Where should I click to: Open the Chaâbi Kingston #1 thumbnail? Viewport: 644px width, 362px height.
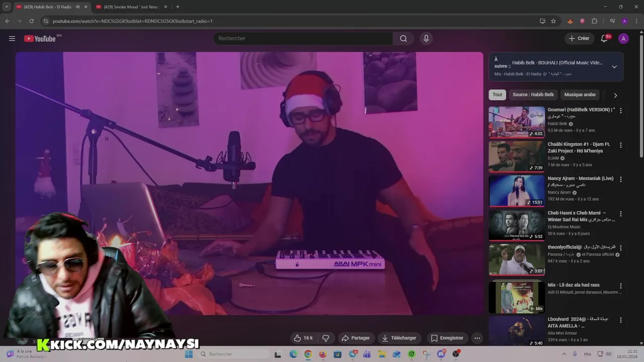point(517,156)
